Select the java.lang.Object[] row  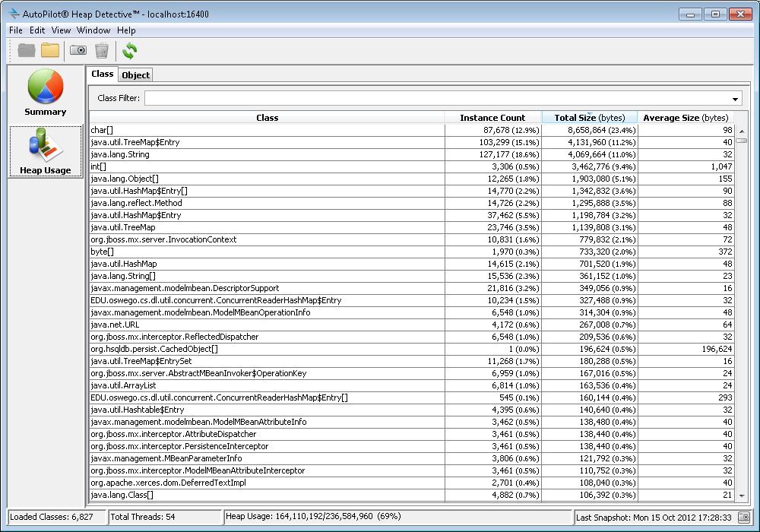pos(412,179)
